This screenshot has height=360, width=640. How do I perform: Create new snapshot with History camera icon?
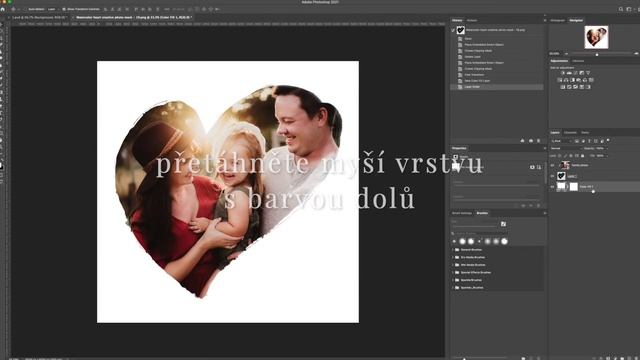(531, 140)
